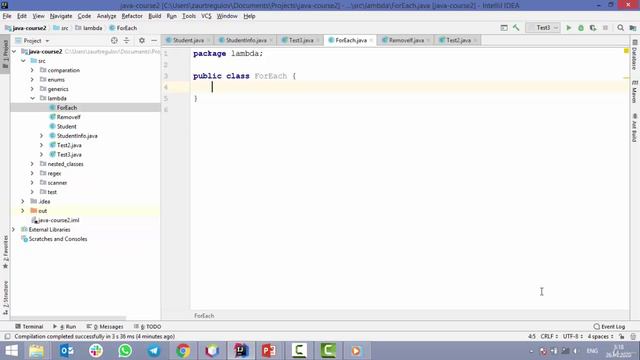
Task: Open Outlook from the taskbar
Action: tap(67, 351)
